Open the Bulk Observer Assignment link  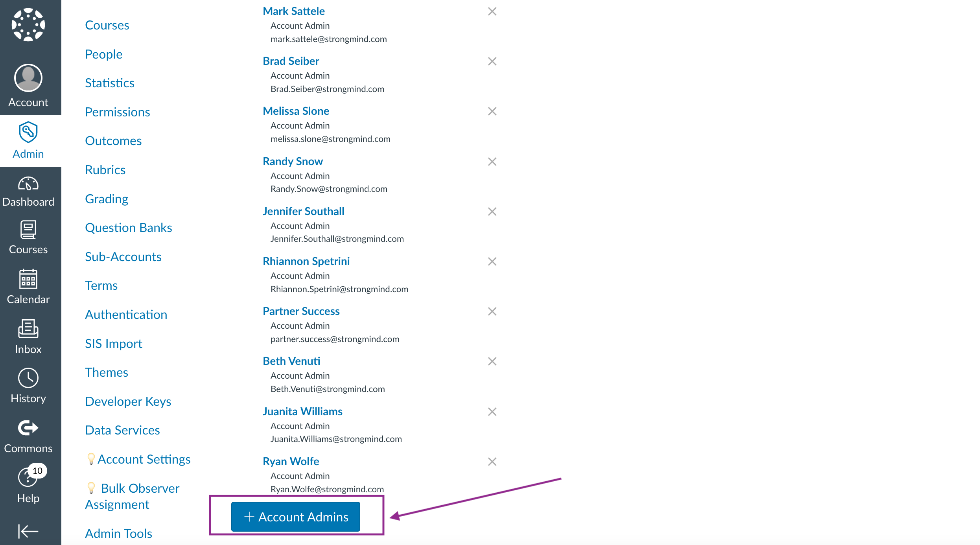click(133, 496)
